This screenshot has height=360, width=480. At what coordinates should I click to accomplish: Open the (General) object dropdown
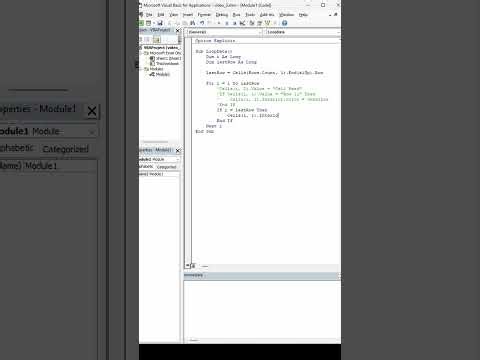[260, 32]
